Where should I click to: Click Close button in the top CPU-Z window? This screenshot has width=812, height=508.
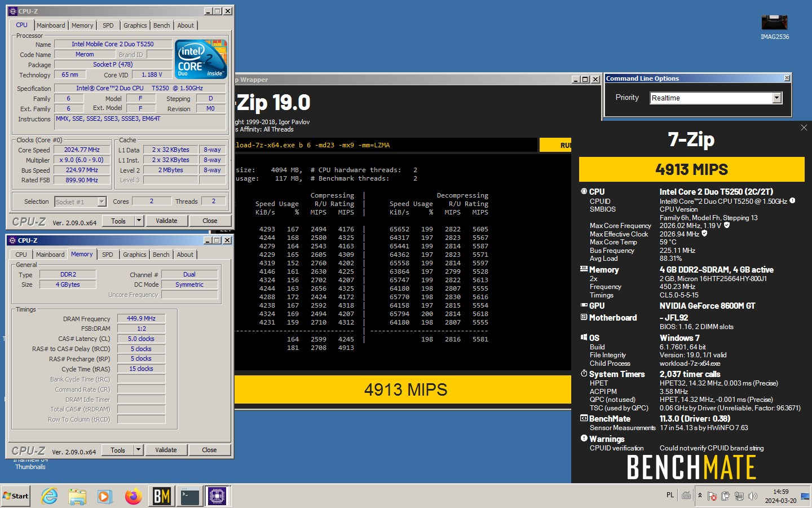(x=210, y=221)
